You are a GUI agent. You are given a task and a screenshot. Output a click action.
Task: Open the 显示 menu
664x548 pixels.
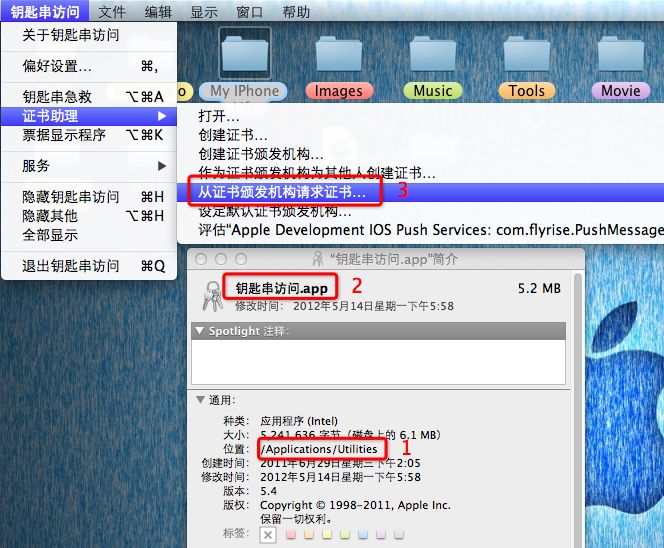[x=204, y=11]
